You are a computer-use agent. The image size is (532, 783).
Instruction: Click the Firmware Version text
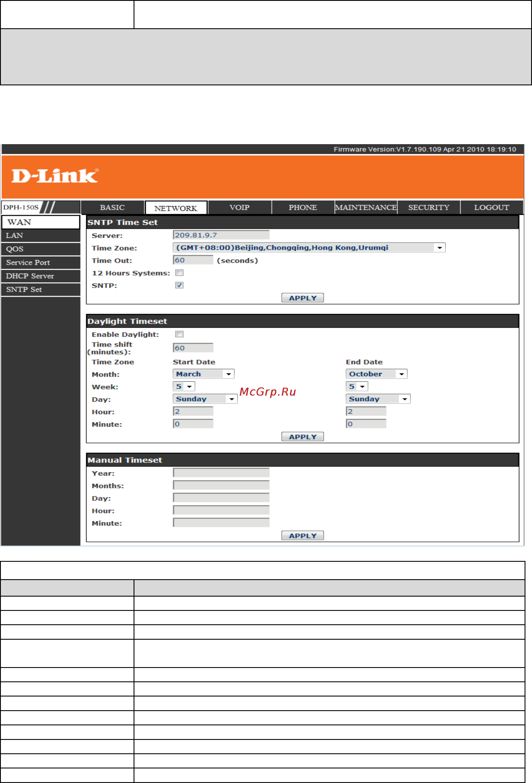pos(425,150)
